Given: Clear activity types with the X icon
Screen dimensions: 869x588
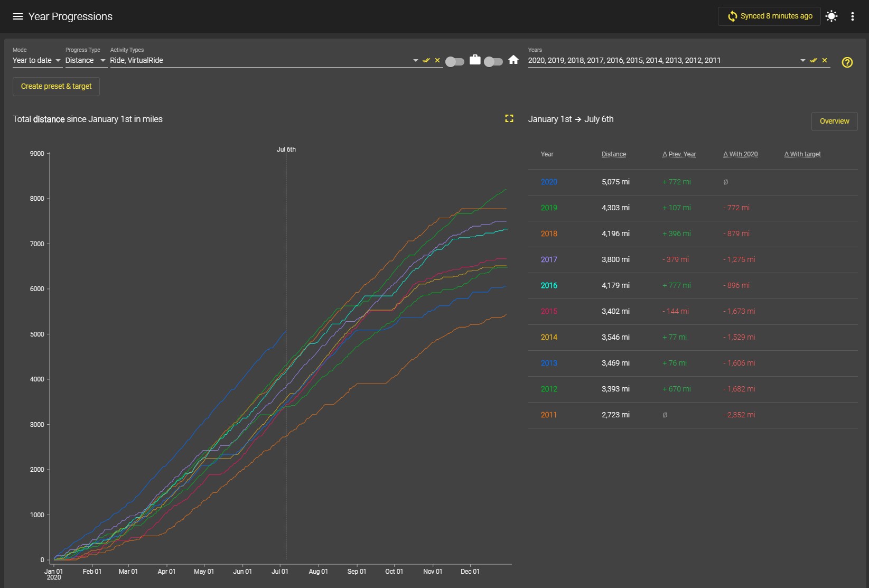Looking at the screenshot, I should click(x=437, y=60).
